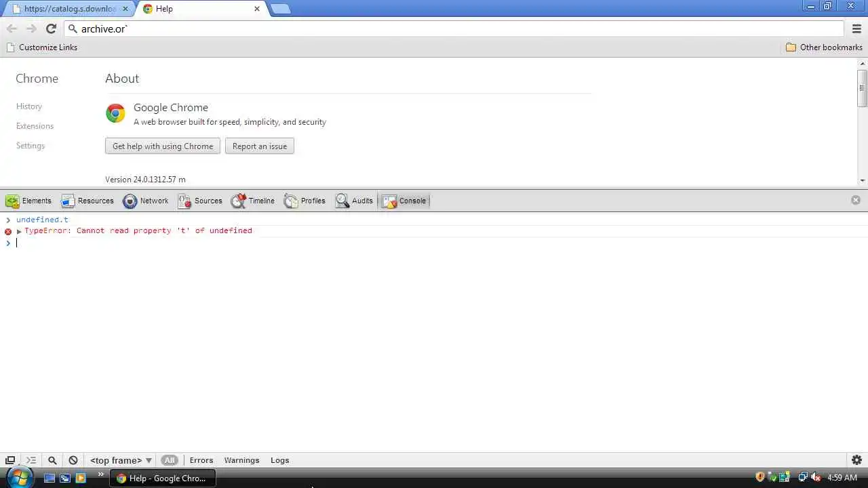
Task: Select the All console filter
Action: coord(170,460)
